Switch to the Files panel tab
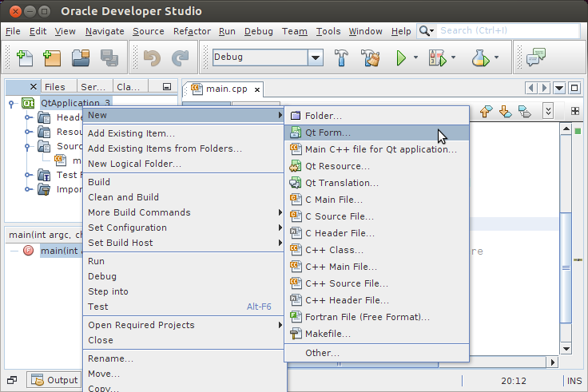Viewport: 588px width, 392px height. (55, 87)
